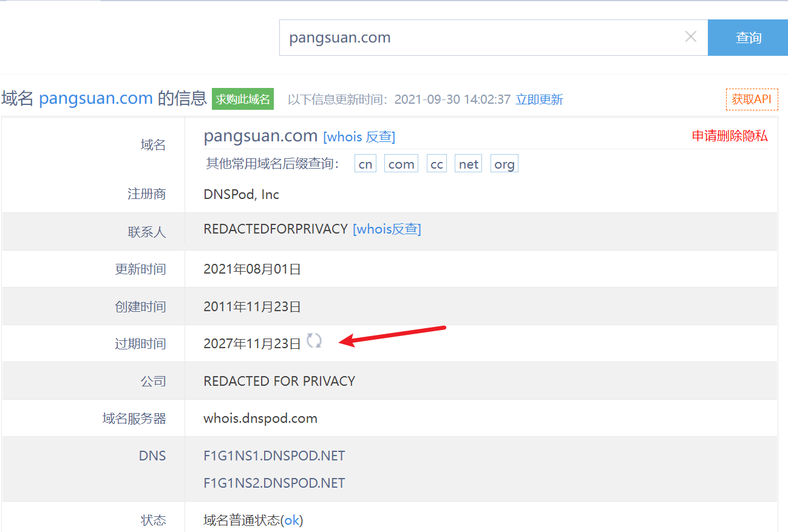This screenshot has width=788, height=532.
Task: Open the whois 反查 link beside domain name
Action: (x=359, y=137)
